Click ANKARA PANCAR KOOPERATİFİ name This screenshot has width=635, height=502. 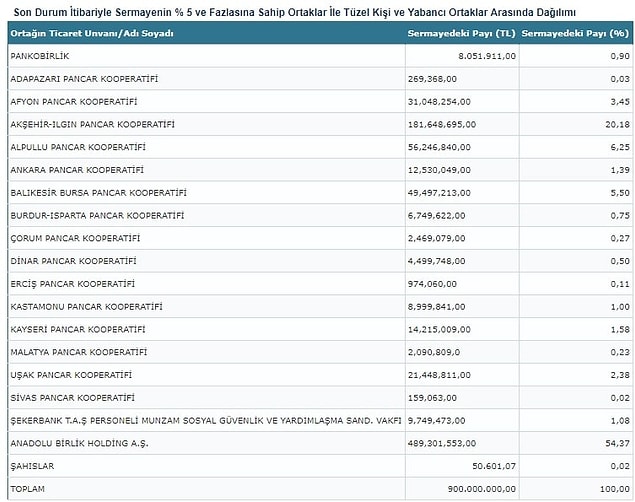77,170
